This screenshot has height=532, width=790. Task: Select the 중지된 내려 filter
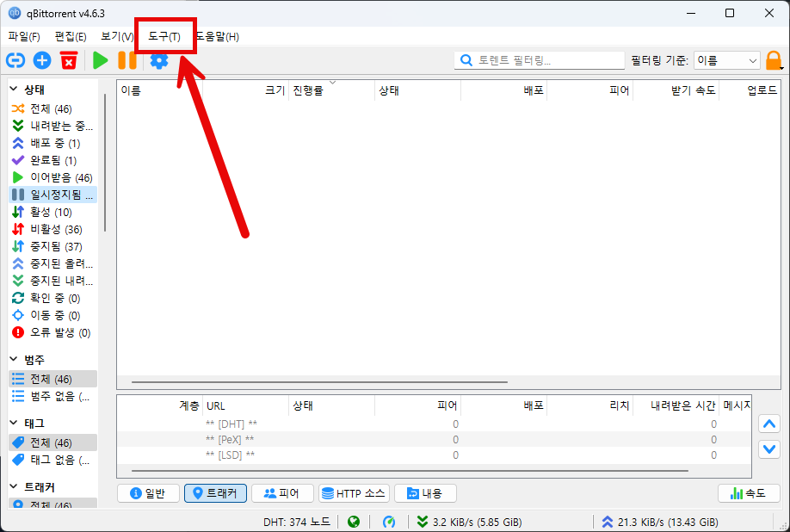pyautogui.click(x=52, y=281)
